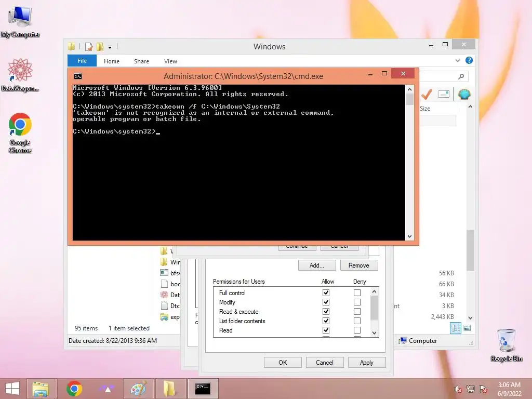532x399 pixels.
Task: Click Properties in Explorer quick access toolbar
Action: [x=89, y=46]
